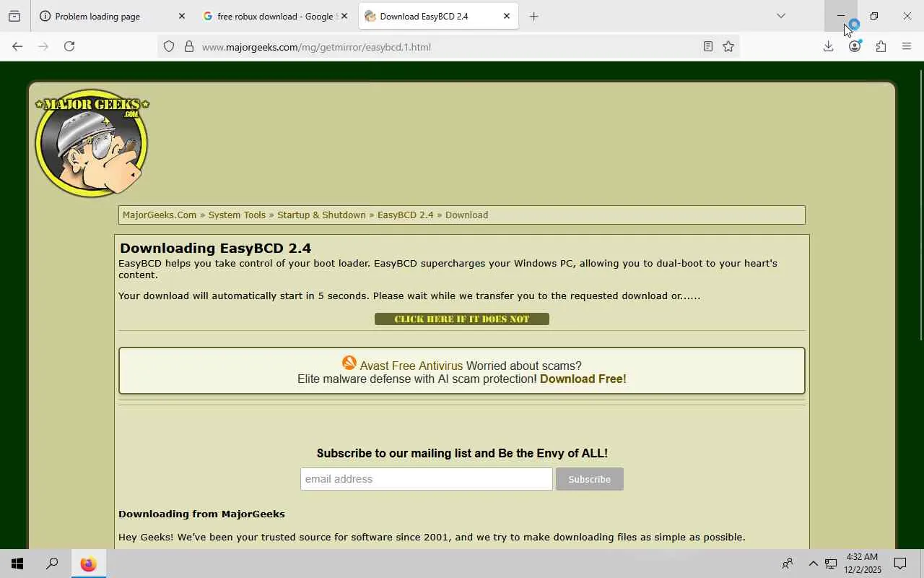
Task: Click the 'Subscribe to our mailing list' heading
Action: [462, 453]
